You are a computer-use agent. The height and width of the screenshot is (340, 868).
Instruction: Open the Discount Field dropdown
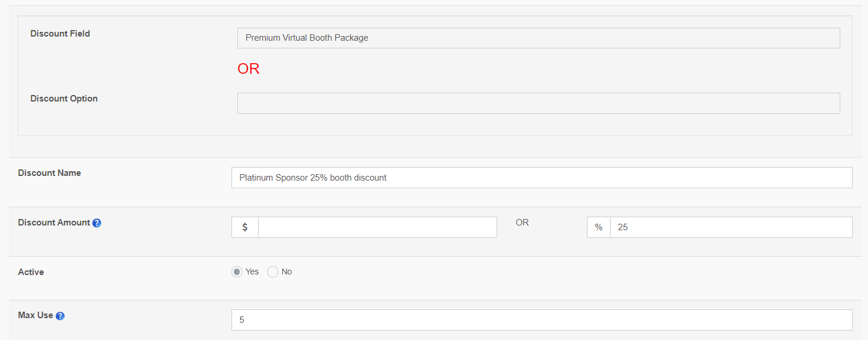(x=539, y=38)
